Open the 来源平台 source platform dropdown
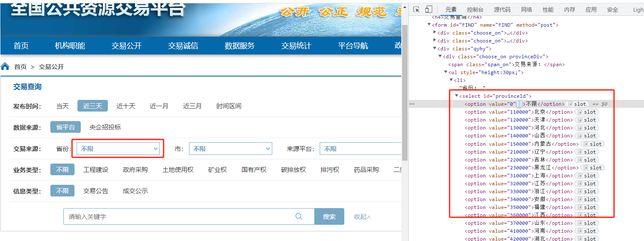The image size is (644, 241). 361,149
